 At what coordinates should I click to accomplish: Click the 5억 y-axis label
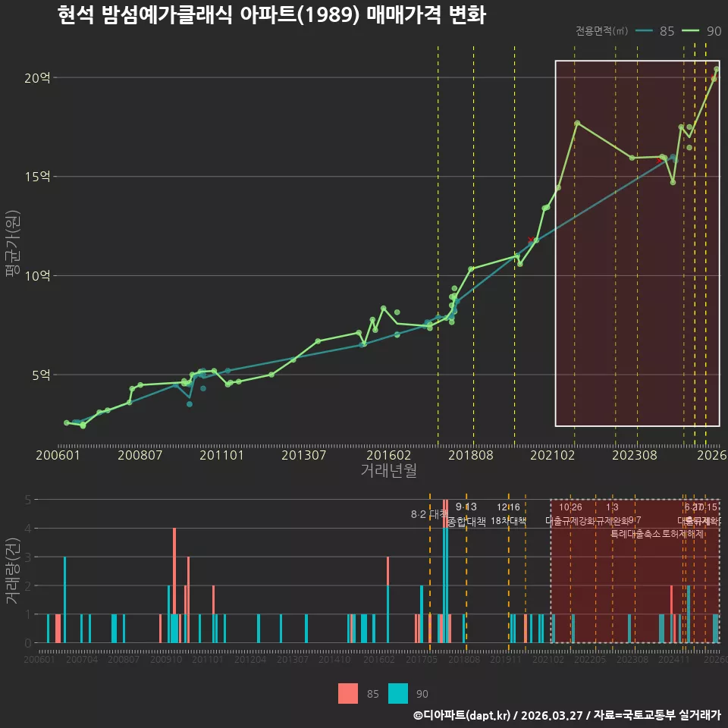click(x=41, y=375)
